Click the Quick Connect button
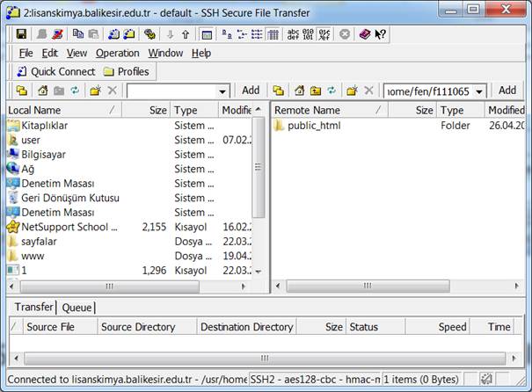This screenshot has height=392, width=532. [x=55, y=71]
